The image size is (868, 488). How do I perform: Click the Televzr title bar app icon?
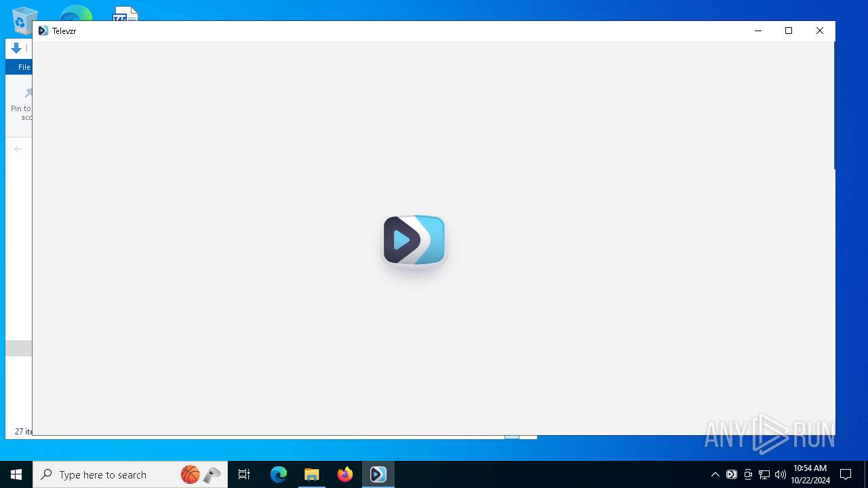point(43,30)
